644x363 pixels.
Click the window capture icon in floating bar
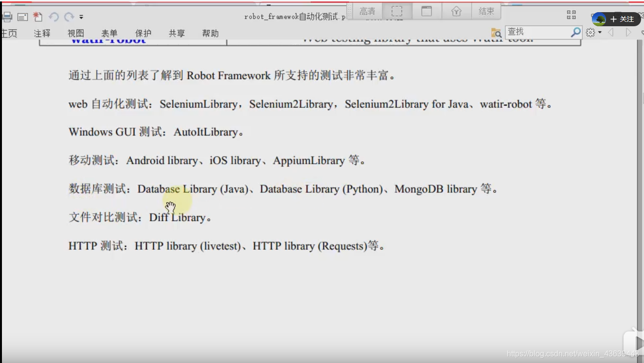pos(427,11)
